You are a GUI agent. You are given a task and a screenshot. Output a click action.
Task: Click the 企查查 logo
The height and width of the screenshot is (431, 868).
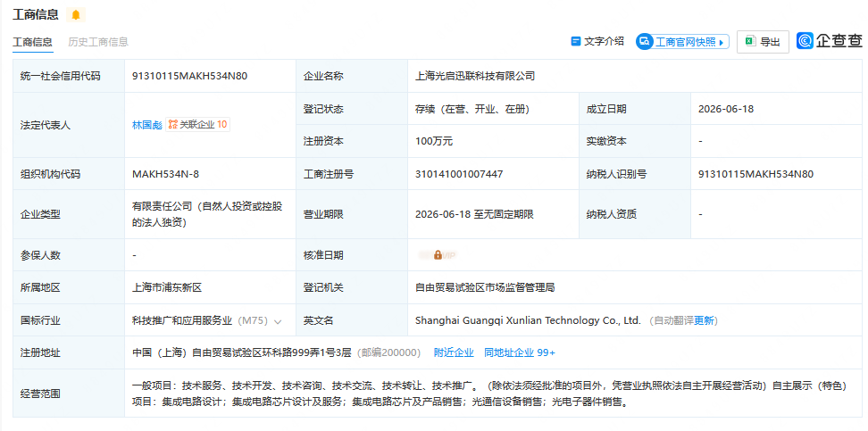pyautogui.click(x=830, y=40)
